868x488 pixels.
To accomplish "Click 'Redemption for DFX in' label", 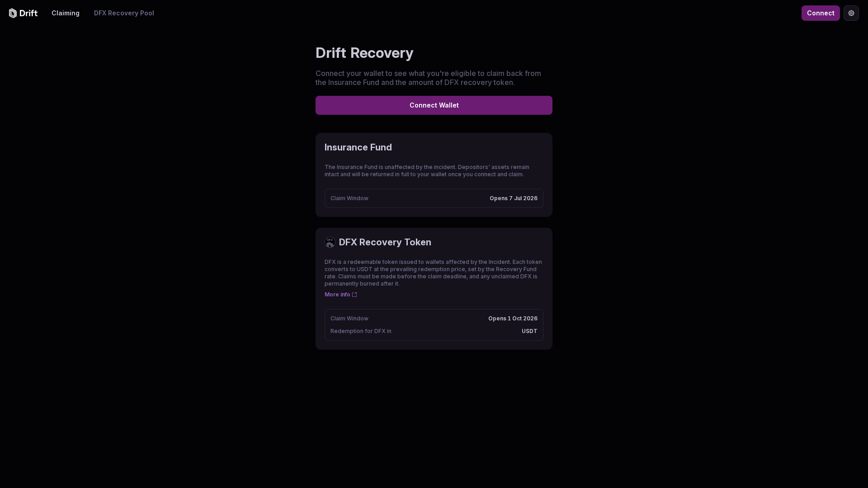I will (361, 331).
